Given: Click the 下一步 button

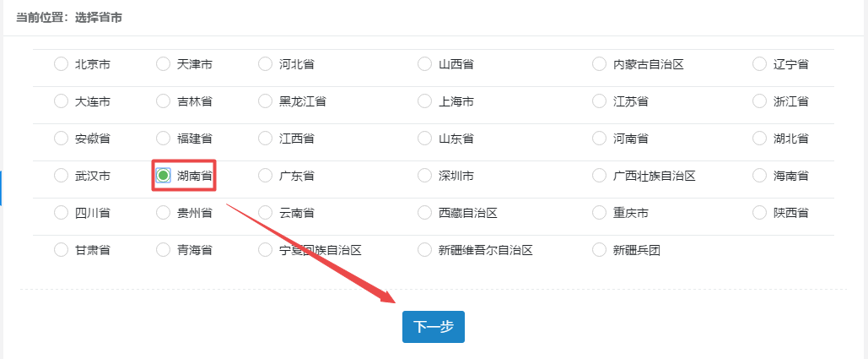Looking at the screenshot, I should (x=433, y=327).
